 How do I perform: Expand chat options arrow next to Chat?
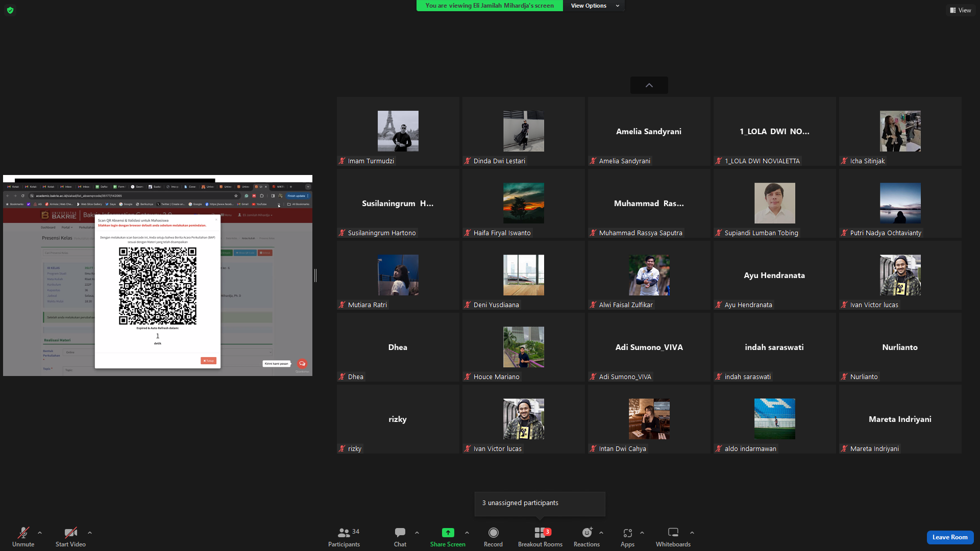point(417,533)
